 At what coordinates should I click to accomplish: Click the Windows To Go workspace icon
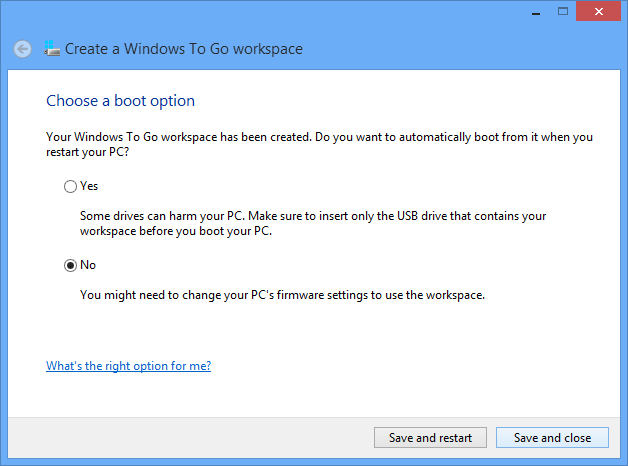[x=51, y=48]
